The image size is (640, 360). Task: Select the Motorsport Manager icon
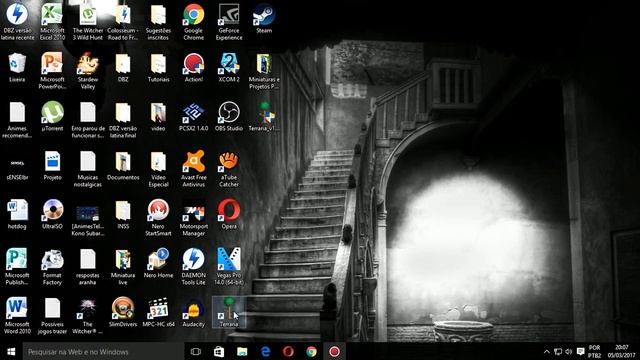pos(193,218)
